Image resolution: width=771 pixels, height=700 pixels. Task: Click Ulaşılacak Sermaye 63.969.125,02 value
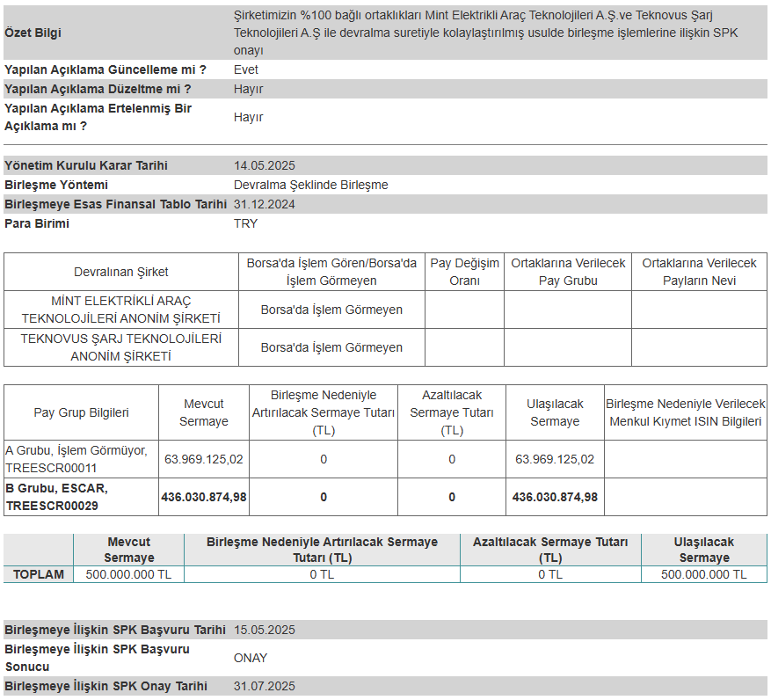point(555,459)
